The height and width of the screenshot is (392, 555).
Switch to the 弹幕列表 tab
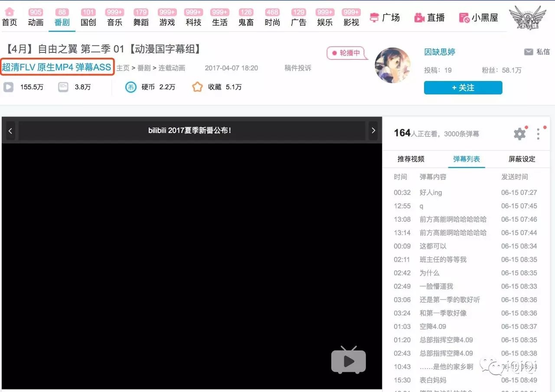click(467, 159)
